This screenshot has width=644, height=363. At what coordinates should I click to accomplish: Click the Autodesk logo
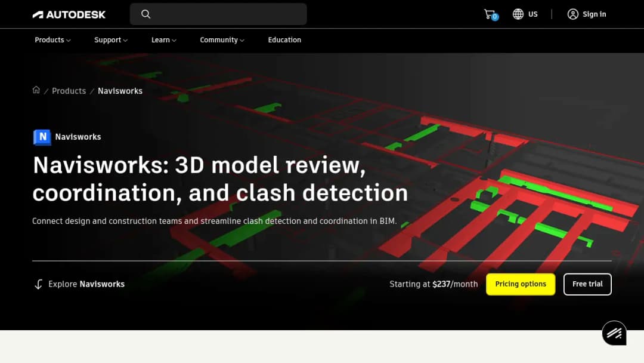pyautogui.click(x=69, y=15)
